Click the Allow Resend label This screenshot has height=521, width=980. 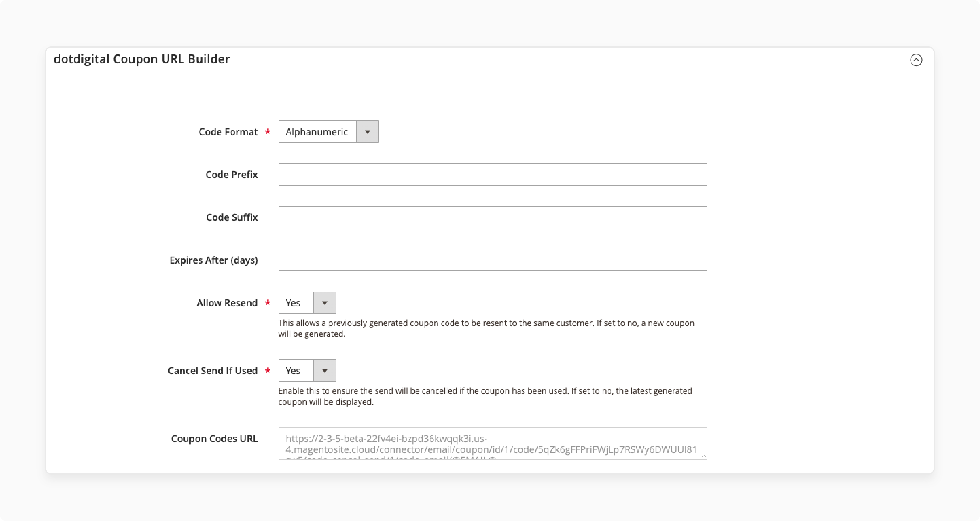227,303
